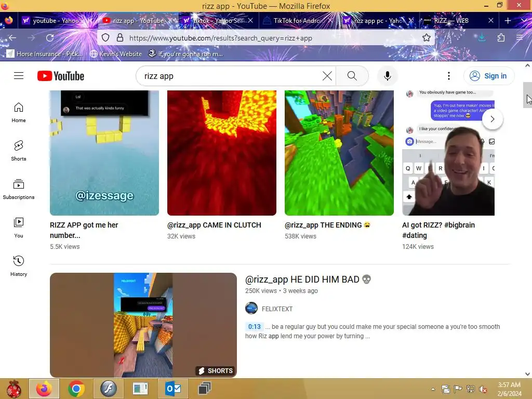
Task: Open Outlook from the taskbar
Action: pyautogui.click(x=173, y=389)
